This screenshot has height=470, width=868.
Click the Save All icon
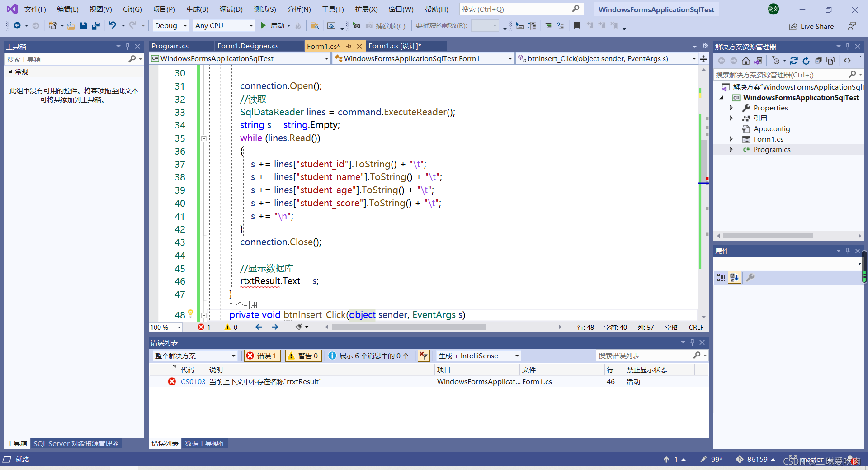95,26
